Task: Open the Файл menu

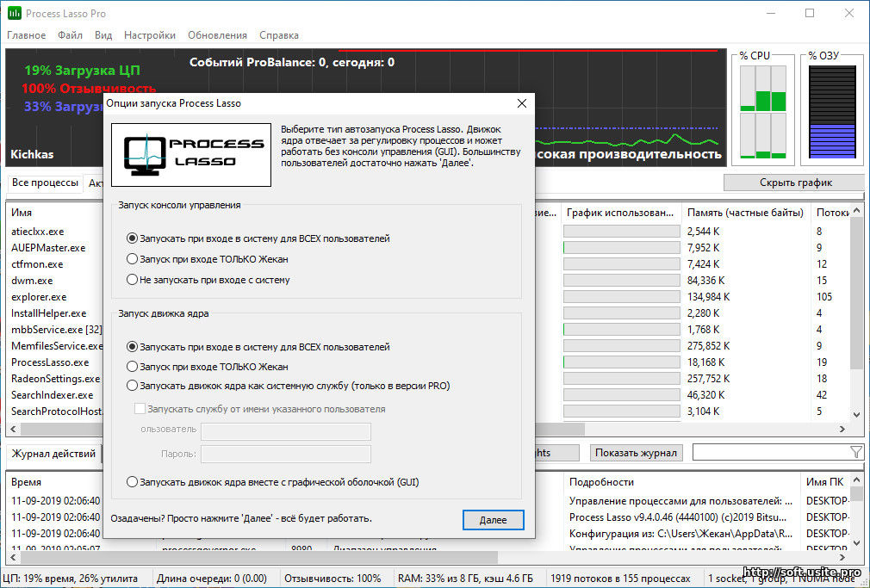Action: [70, 35]
